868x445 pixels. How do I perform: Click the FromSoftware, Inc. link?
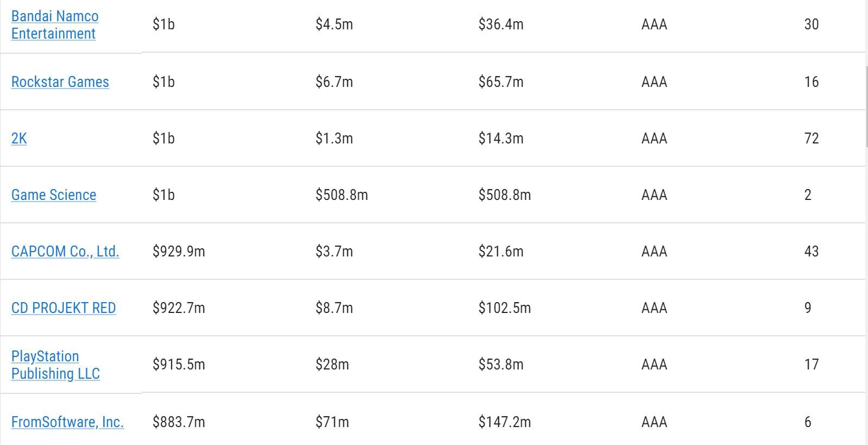[67, 422]
